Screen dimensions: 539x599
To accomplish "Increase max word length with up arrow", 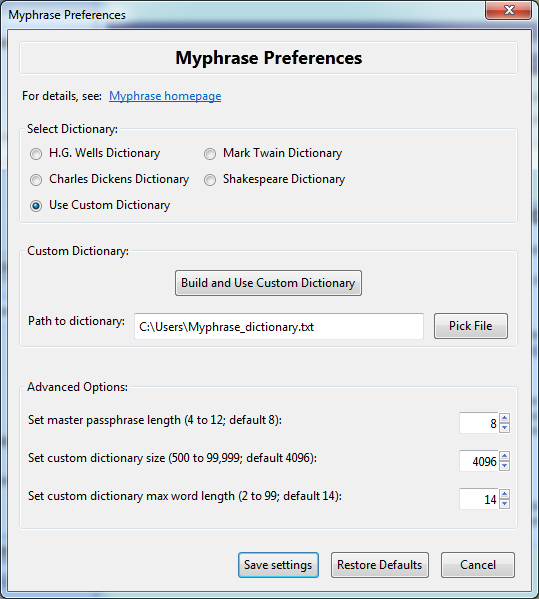I will click(x=504, y=494).
